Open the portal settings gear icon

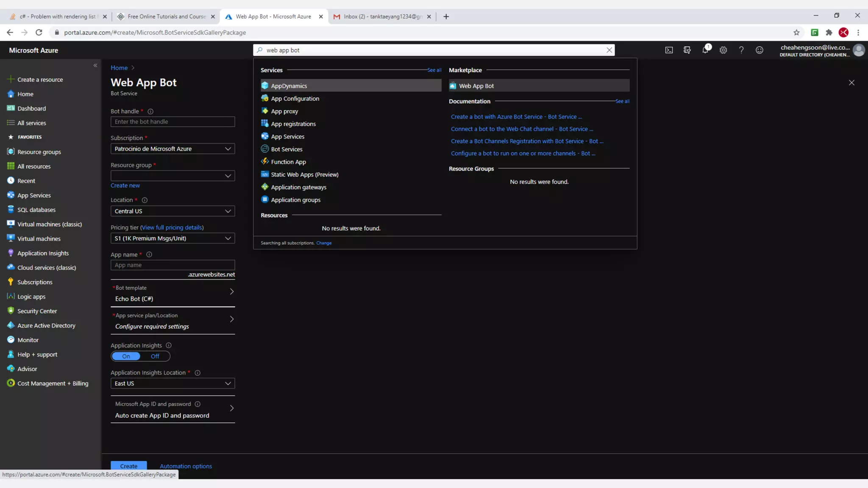point(723,50)
